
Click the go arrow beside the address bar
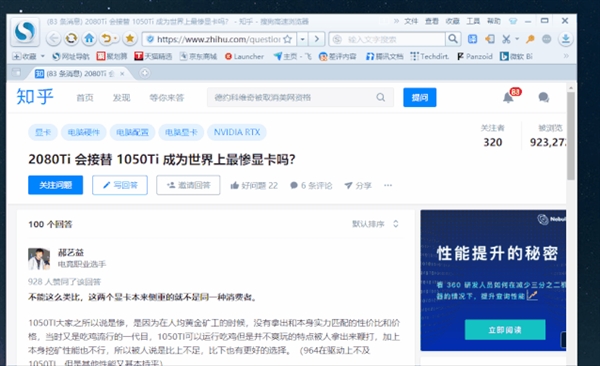[316, 39]
